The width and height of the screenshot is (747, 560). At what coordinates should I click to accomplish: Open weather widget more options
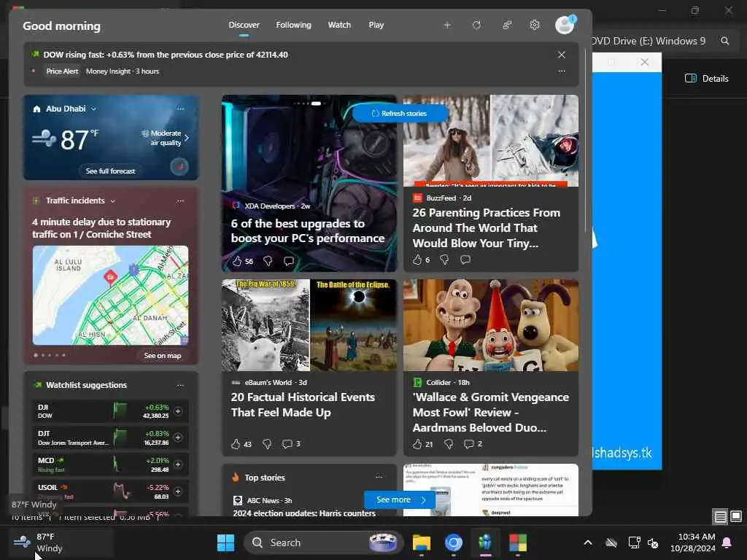pyautogui.click(x=181, y=109)
